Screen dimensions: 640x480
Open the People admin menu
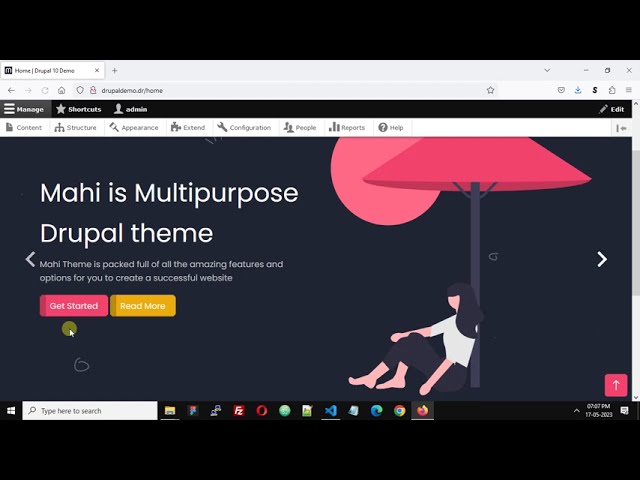[300, 128]
